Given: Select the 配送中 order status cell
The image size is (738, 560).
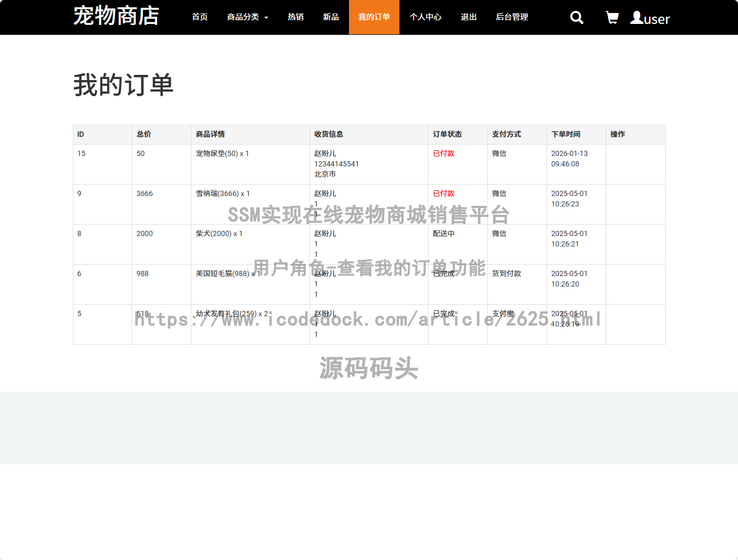Looking at the screenshot, I should pos(444,233).
